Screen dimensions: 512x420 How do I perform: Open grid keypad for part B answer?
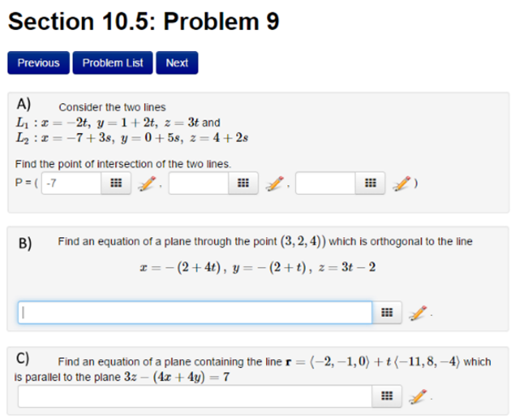pyautogui.click(x=387, y=312)
